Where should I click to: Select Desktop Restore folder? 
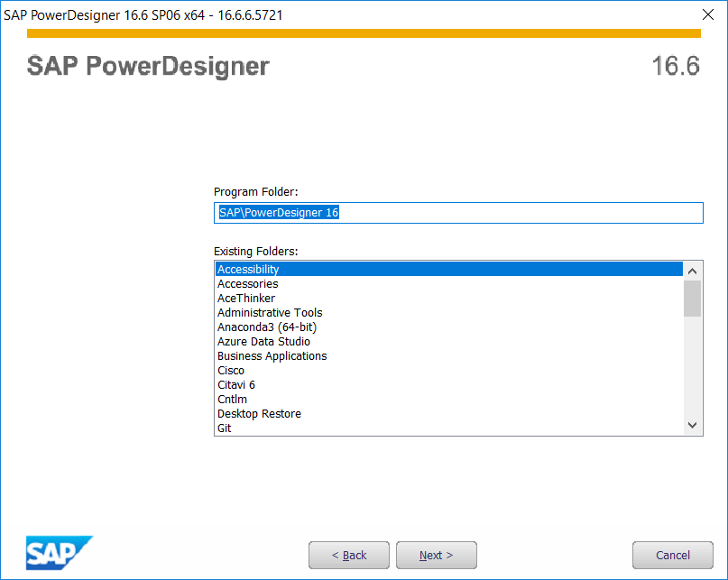(x=449, y=413)
